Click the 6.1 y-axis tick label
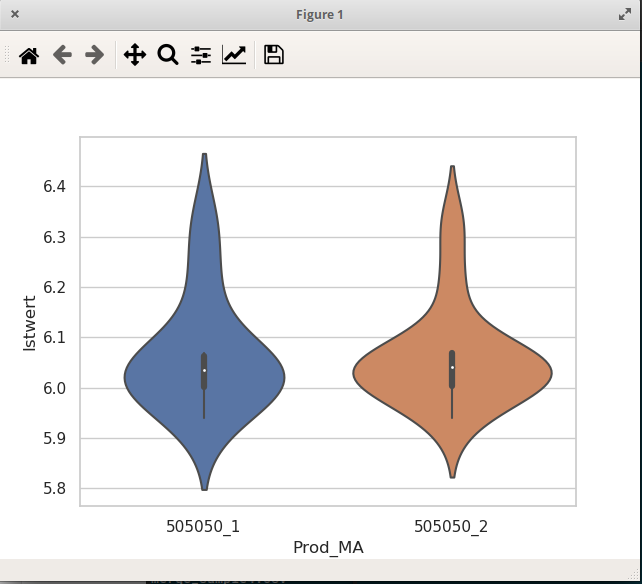Screen dimensions: 642x584 point(54,338)
